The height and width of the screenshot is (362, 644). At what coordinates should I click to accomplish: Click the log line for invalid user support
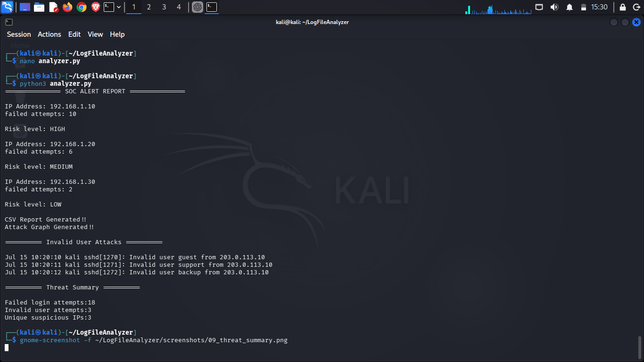(x=139, y=265)
